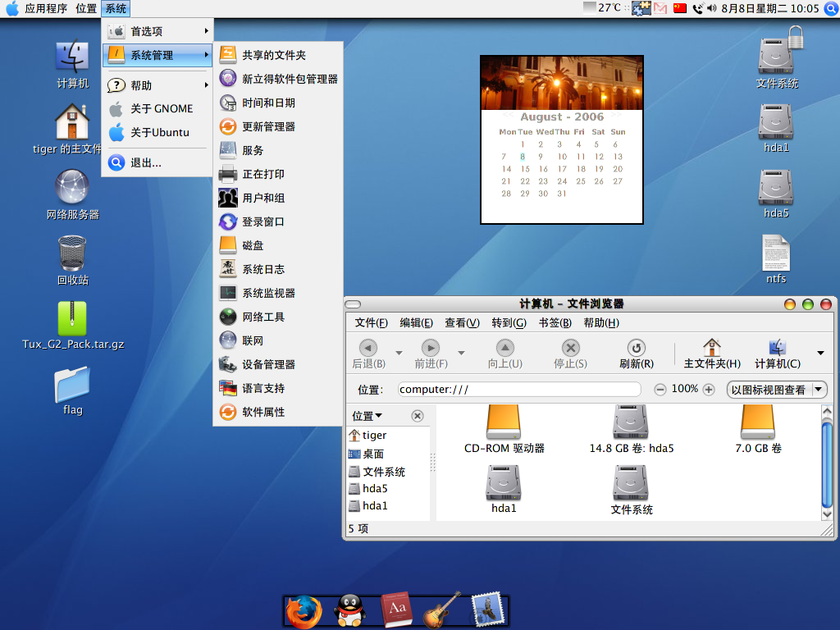Open the Forward history dropdown arrow
The height and width of the screenshot is (630, 840).
pos(461,353)
